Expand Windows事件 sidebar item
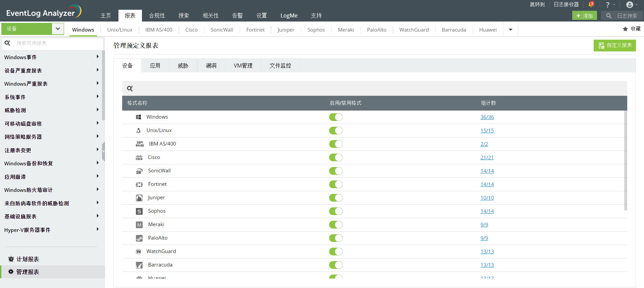644x288 pixels. pyautogui.click(x=98, y=56)
